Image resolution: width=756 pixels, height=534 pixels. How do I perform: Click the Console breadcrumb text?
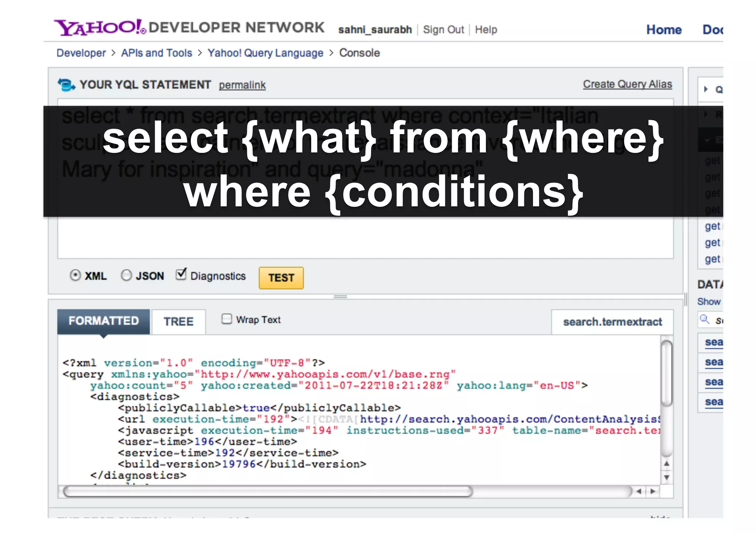[360, 53]
